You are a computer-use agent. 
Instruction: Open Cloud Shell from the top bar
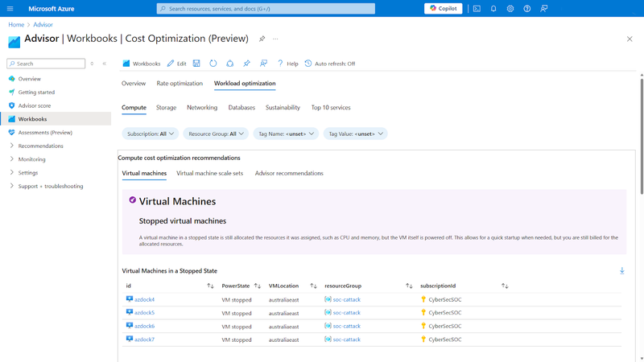[x=477, y=8]
